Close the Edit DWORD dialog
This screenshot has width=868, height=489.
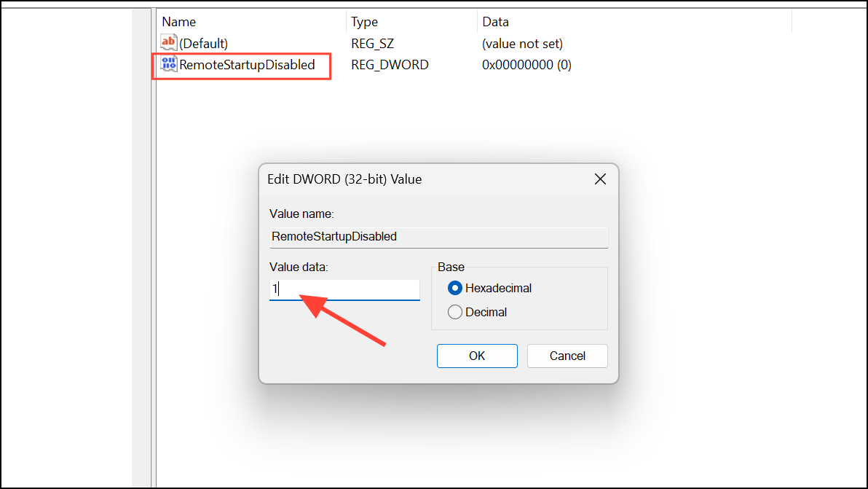coord(599,179)
